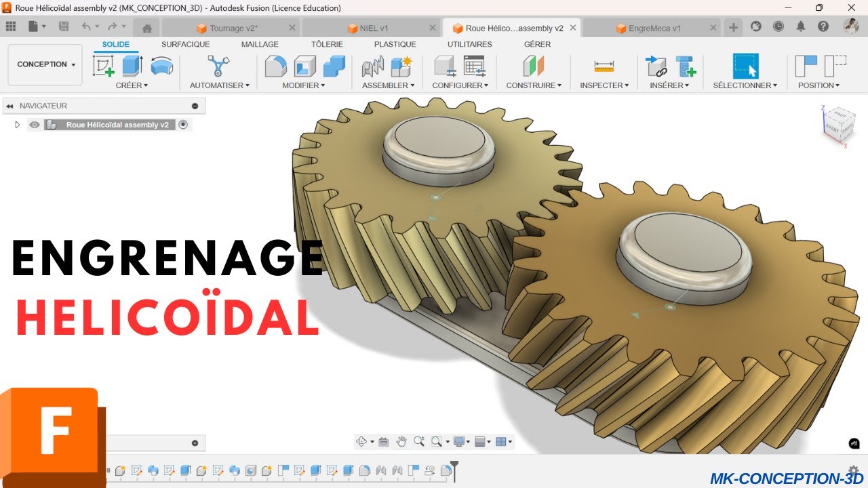
Task: Open the INSÉRER dropdown menu
Action: tap(669, 85)
